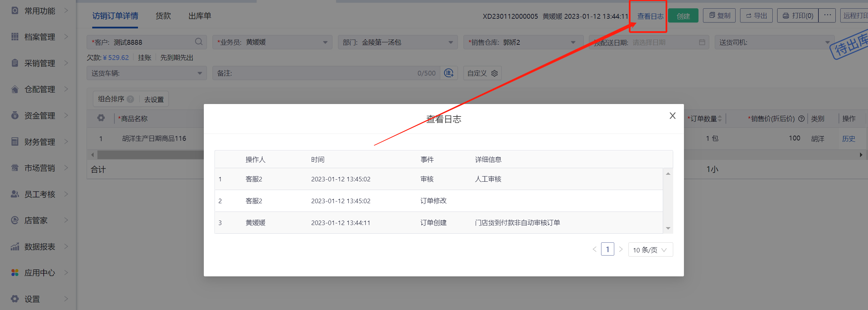Click the 导出 button
Image resolution: width=868 pixels, height=310 pixels.
[x=756, y=16]
